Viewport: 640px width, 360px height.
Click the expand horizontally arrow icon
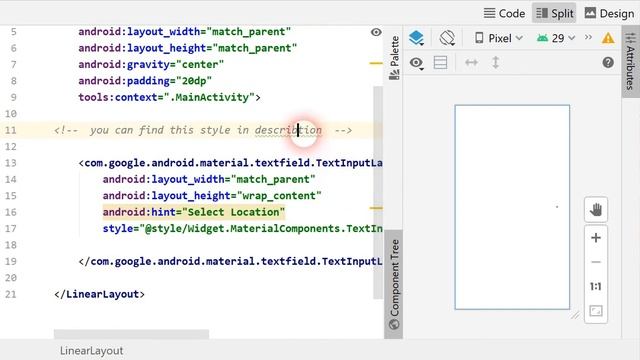click(x=471, y=62)
